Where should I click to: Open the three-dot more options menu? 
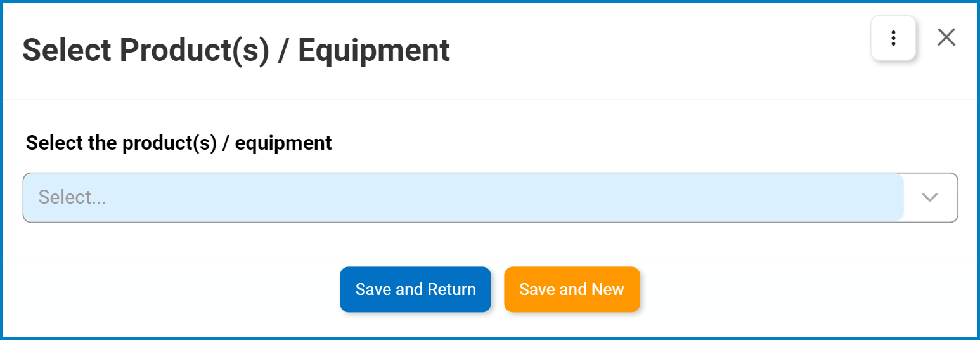[x=893, y=38]
